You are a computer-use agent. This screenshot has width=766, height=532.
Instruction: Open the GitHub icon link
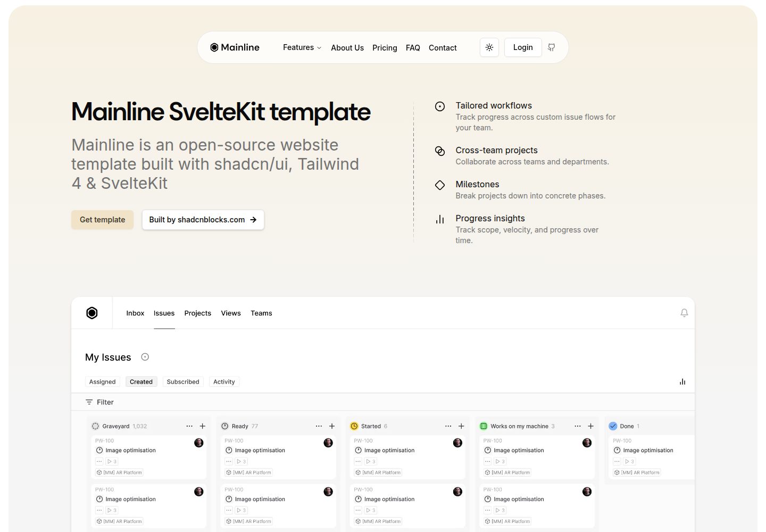tap(552, 47)
